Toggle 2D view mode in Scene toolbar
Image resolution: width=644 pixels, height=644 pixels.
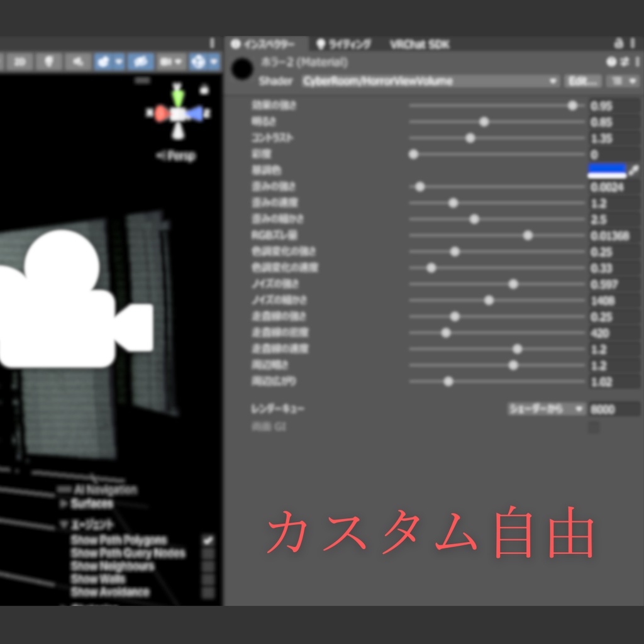click(x=20, y=62)
